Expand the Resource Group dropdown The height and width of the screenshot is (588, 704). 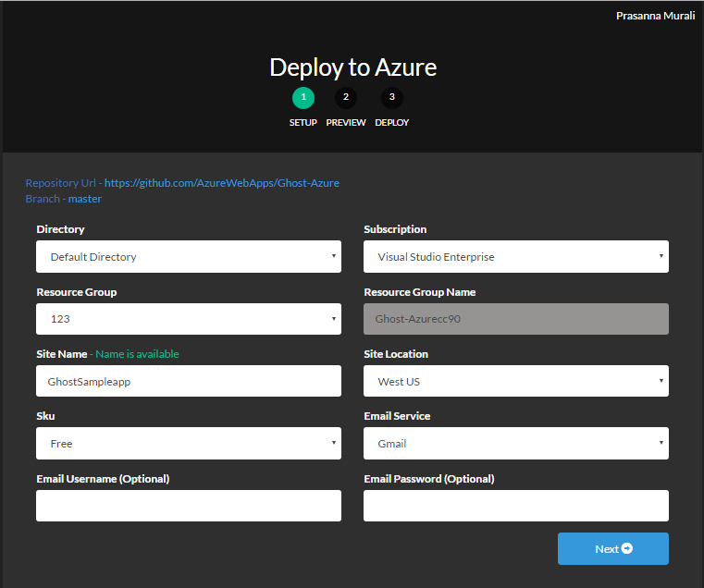click(x=189, y=319)
